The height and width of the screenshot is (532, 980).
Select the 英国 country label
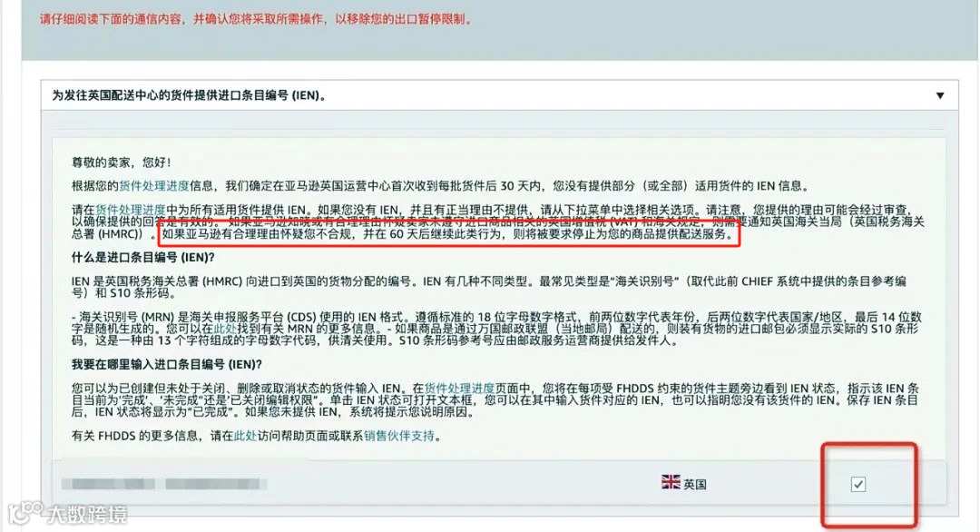coord(694,485)
